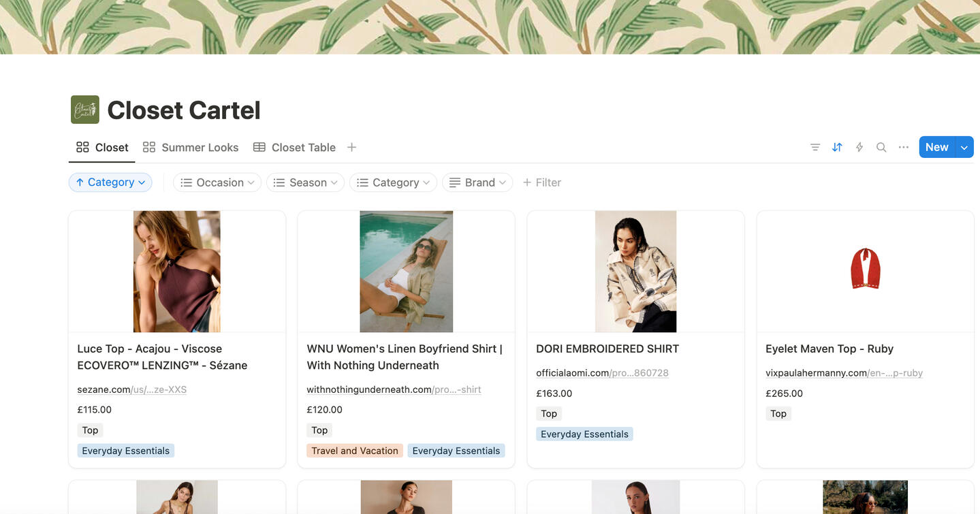Image resolution: width=980 pixels, height=514 pixels.
Task: Expand the New button dropdown arrow
Action: 964,147
